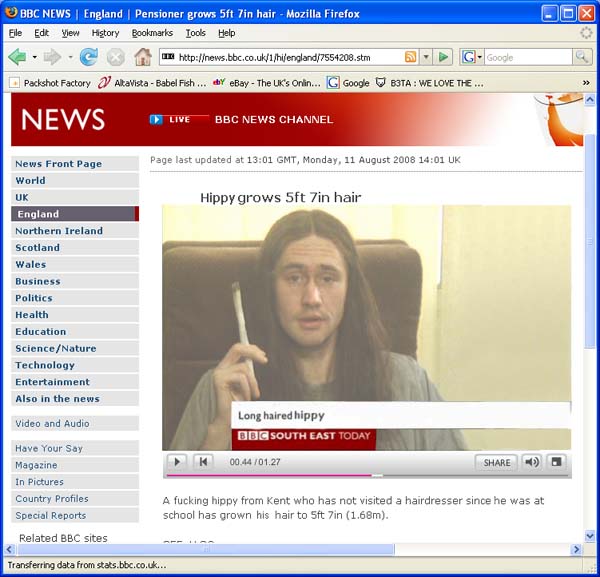Show more bookmarks chevron
The image size is (600, 577).
coord(586,83)
